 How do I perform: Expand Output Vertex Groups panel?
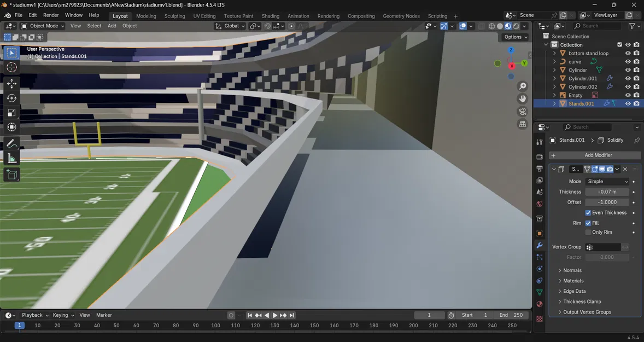(x=587, y=312)
